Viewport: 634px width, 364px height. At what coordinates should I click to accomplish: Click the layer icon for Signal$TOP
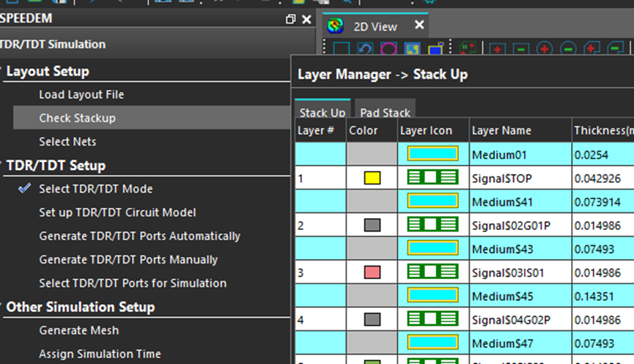click(432, 177)
